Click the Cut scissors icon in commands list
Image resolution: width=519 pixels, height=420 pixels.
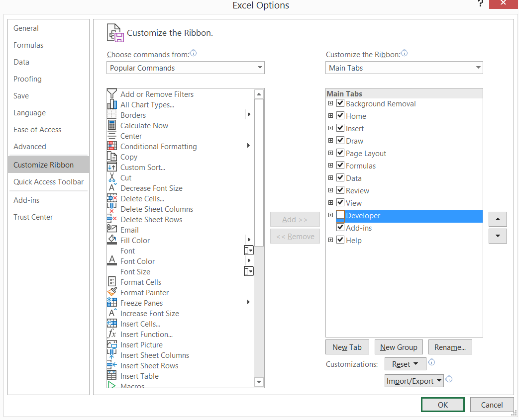point(113,177)
